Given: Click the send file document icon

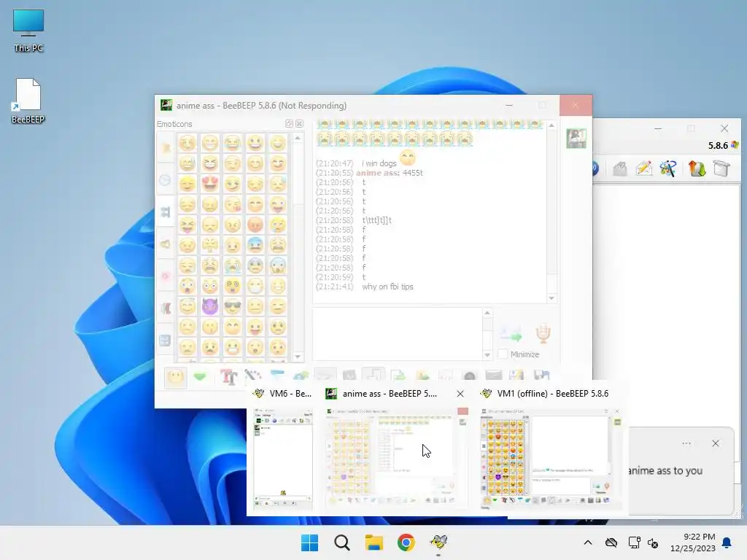Looking at the screenshot, I should pyautogui.click(x=398, y=376).
